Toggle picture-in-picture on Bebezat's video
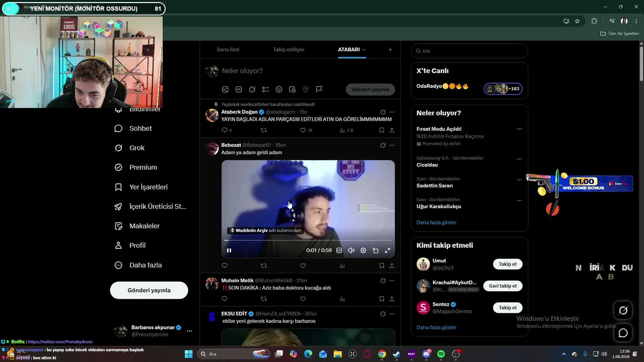 (375, 250)
